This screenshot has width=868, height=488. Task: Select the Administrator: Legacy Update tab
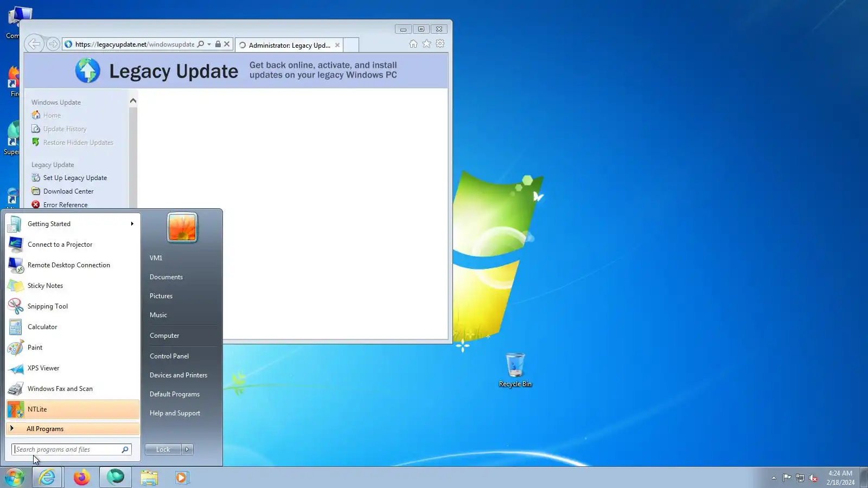289,45
